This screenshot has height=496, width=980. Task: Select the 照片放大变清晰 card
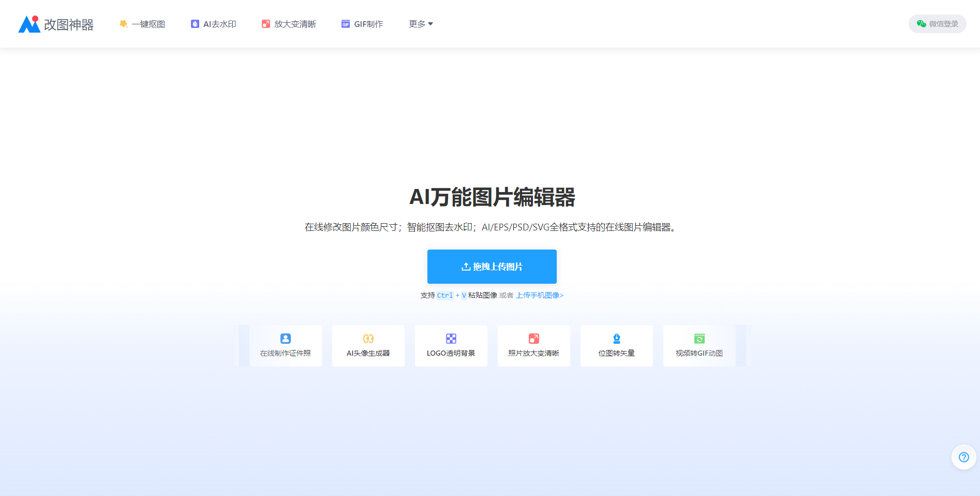[534, 346]
